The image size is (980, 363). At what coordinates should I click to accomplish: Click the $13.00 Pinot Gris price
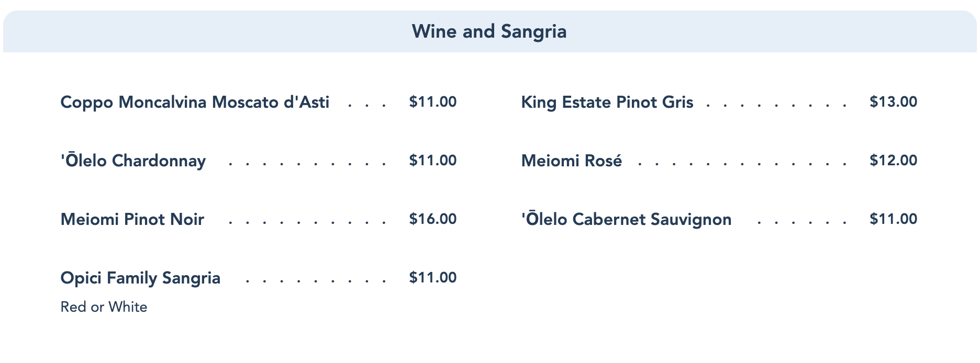(893, 102)
